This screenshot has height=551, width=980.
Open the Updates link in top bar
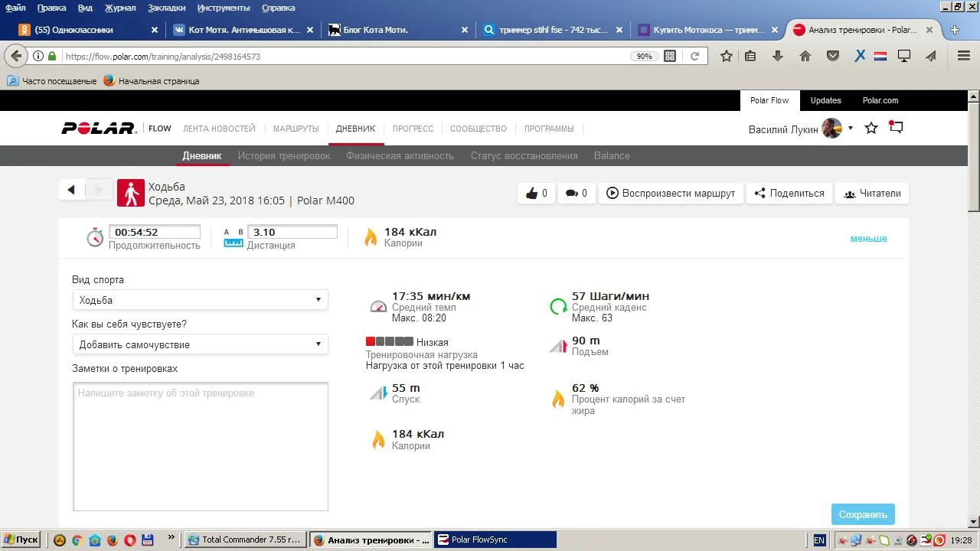click(x=825, y=100)
